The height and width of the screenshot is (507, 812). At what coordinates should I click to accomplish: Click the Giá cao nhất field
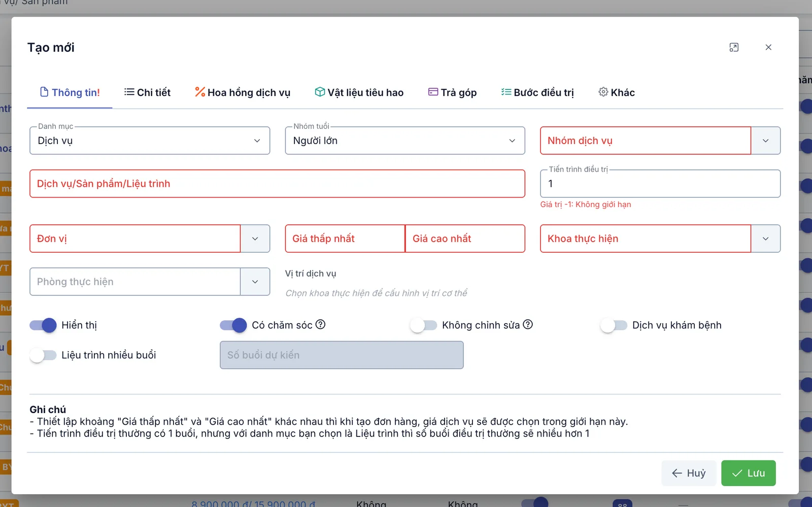point(465,239)
